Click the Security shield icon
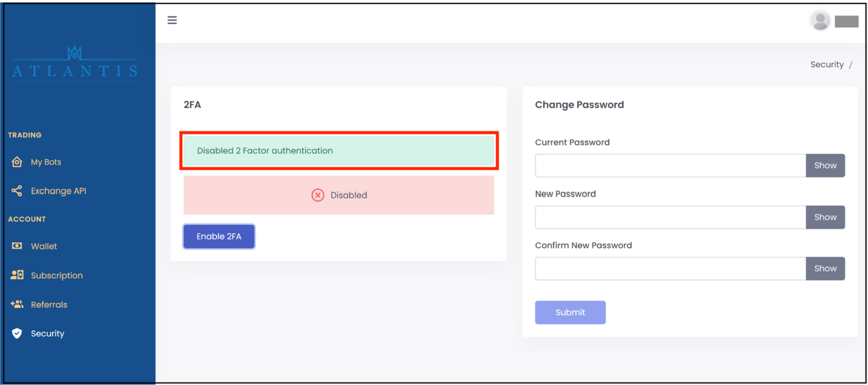Screen dimensions: 868x385 [x=17, y=333]
